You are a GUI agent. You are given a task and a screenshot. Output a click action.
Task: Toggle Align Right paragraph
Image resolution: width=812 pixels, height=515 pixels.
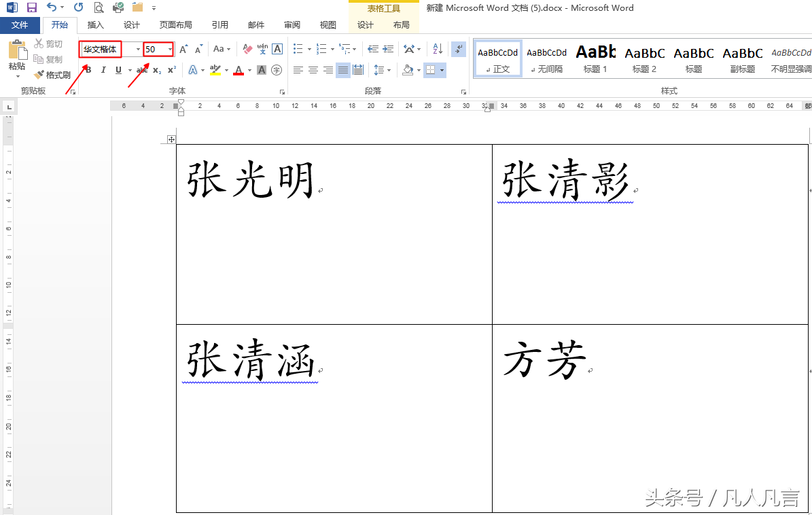328,70
